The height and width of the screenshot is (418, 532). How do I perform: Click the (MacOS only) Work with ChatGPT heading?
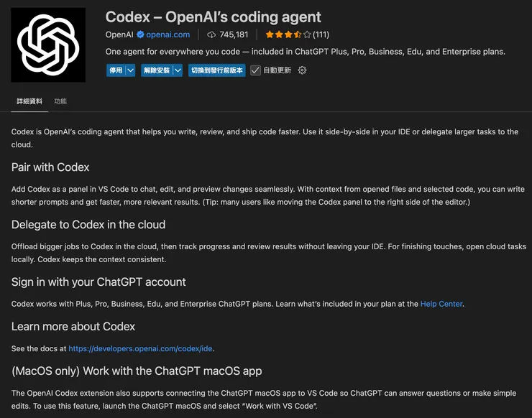pyautogui.click(x=137, y=371)
